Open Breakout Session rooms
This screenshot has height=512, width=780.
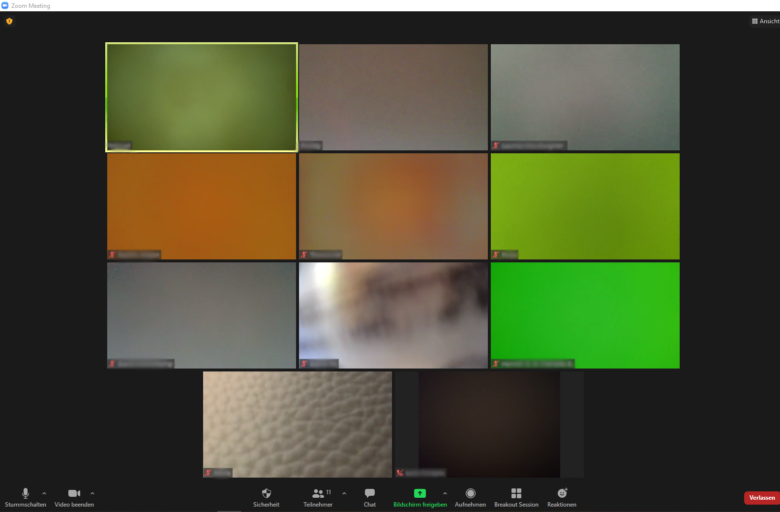click(516, 494)
